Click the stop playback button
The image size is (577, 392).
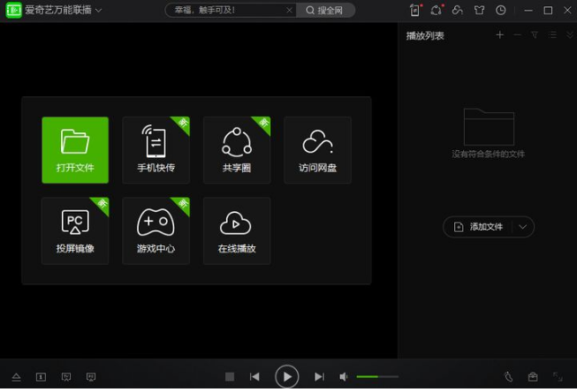(x=230, y=377)
